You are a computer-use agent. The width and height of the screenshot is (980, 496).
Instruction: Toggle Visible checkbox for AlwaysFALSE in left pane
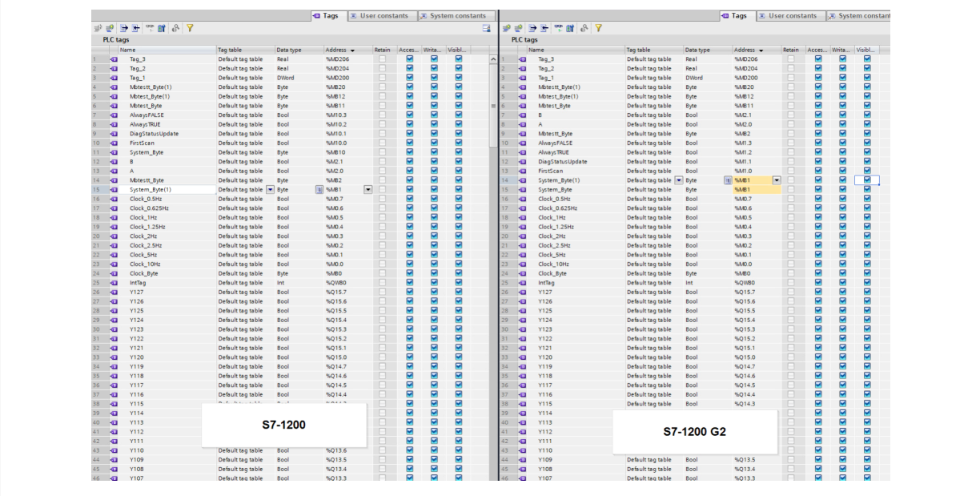tap(459, 115)
